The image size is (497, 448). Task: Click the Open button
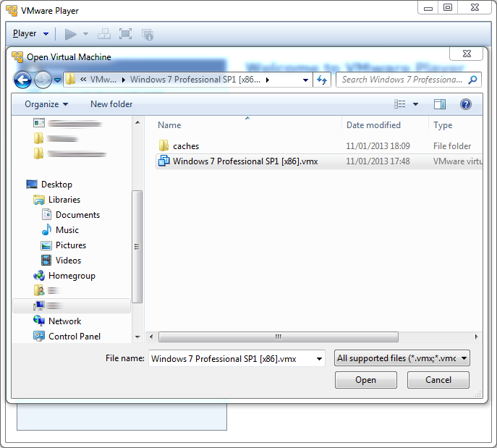(365, 380)
